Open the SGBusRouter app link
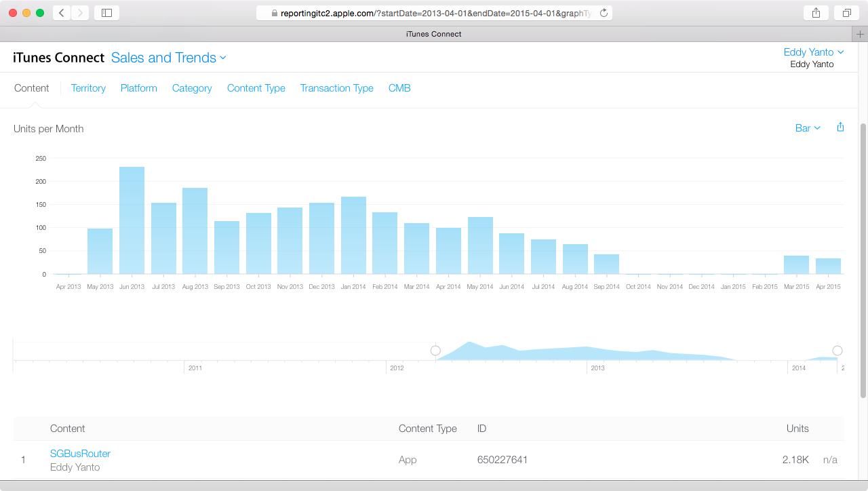Viewport: 868px width, 491px height. (80, 454)
